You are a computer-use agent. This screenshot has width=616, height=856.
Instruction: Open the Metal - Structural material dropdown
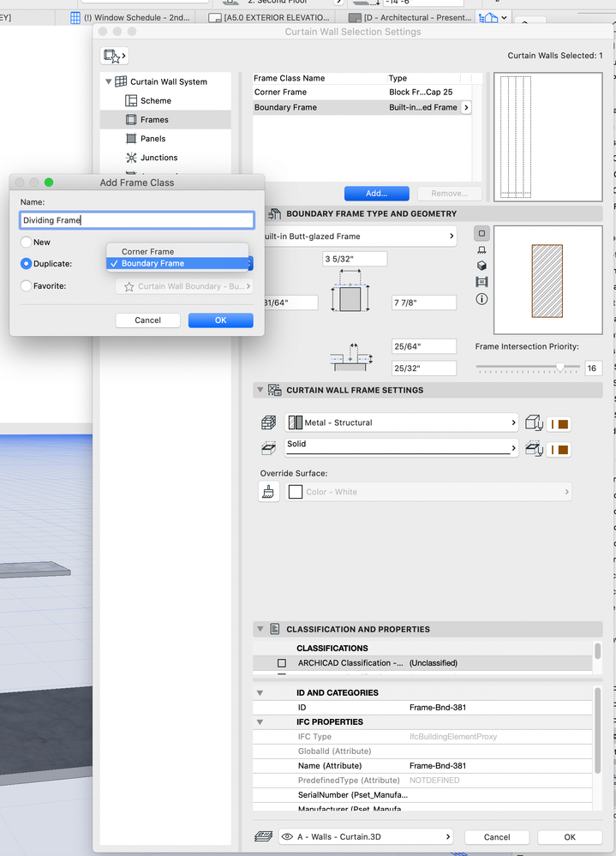[x=401, y=422]
